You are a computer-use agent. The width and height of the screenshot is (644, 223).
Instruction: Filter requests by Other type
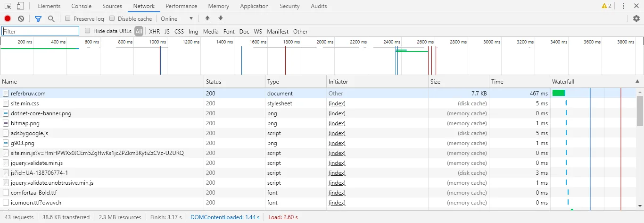tap(300, 32)
